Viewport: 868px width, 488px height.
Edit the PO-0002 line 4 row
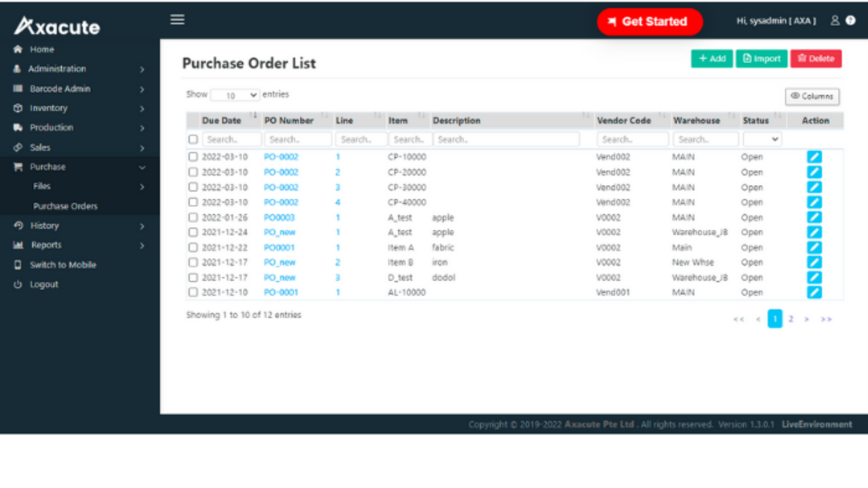[x=814, y=202]
